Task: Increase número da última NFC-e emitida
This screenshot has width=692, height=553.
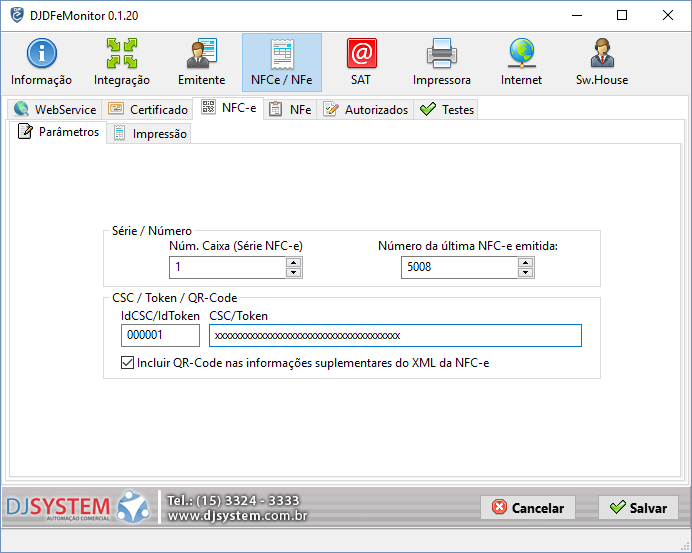Action: coord(525,263)
